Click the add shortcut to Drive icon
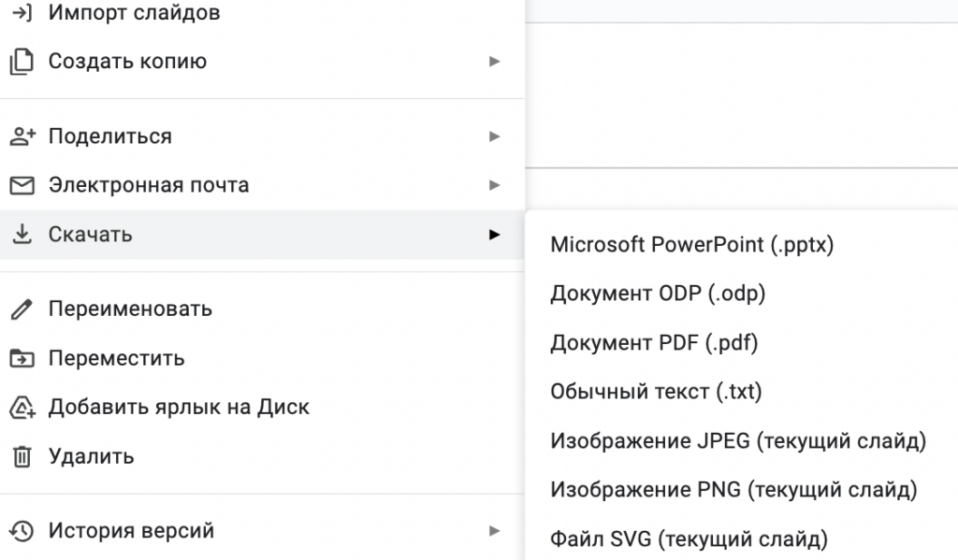Viewport: 958px width, 560px height. tap(22, 408)
